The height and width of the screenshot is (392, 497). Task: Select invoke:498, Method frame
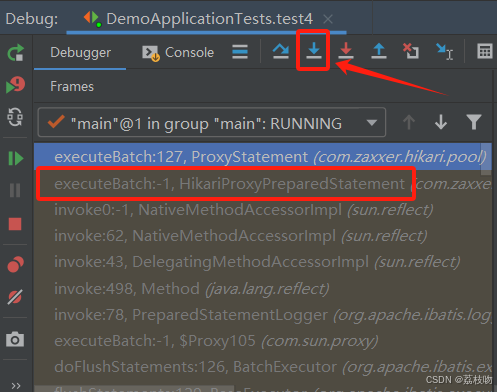[263, 289]
